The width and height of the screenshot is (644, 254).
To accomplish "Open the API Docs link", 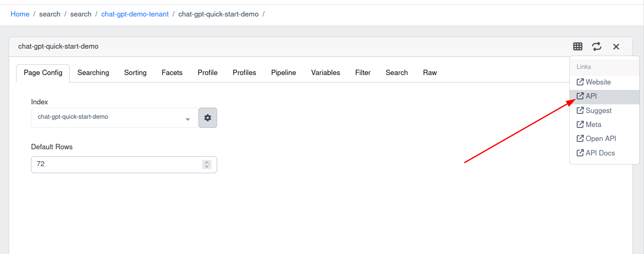I will pos(604,153).
